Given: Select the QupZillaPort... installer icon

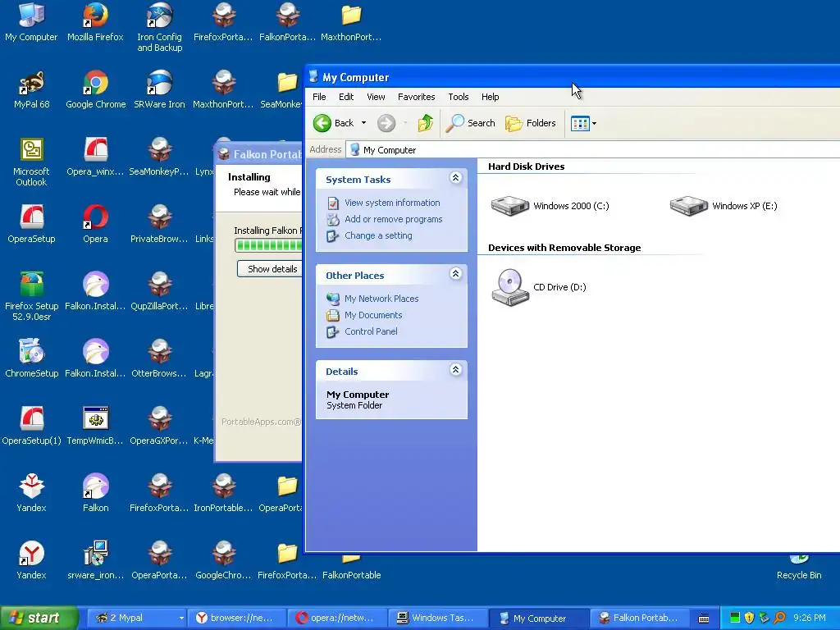Looking at the screenshot, I should point(160,291).
